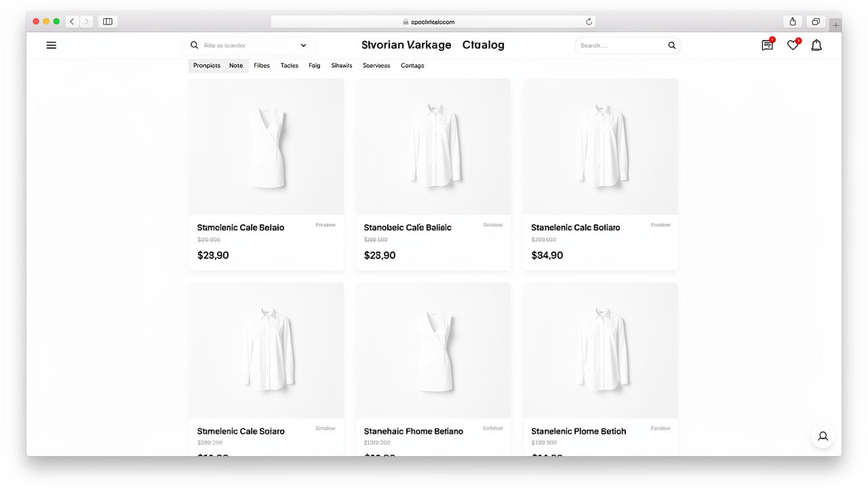Select the Tacles tab
The height and width of the screenshot is (488, 868).
click(x=290, y=66)
